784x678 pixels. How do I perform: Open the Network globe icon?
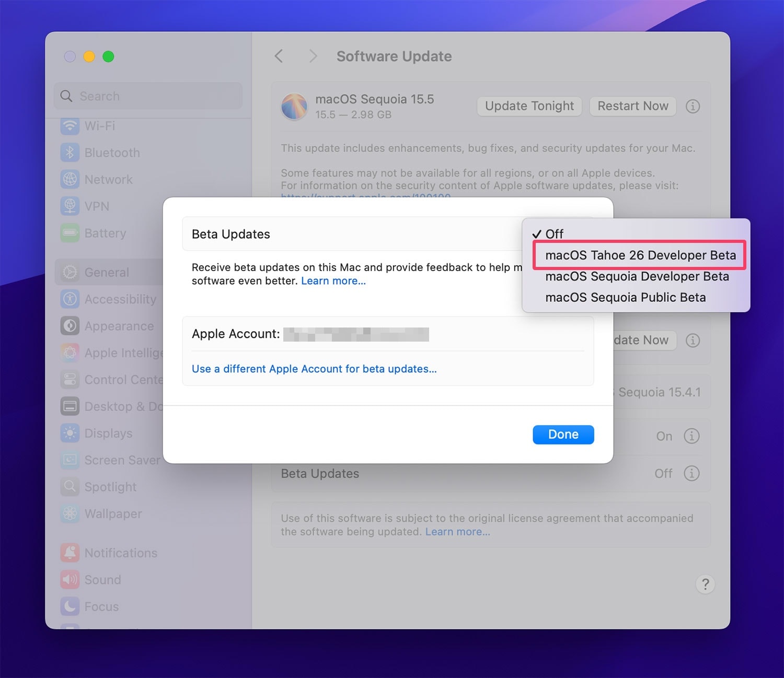pos(70,179)
